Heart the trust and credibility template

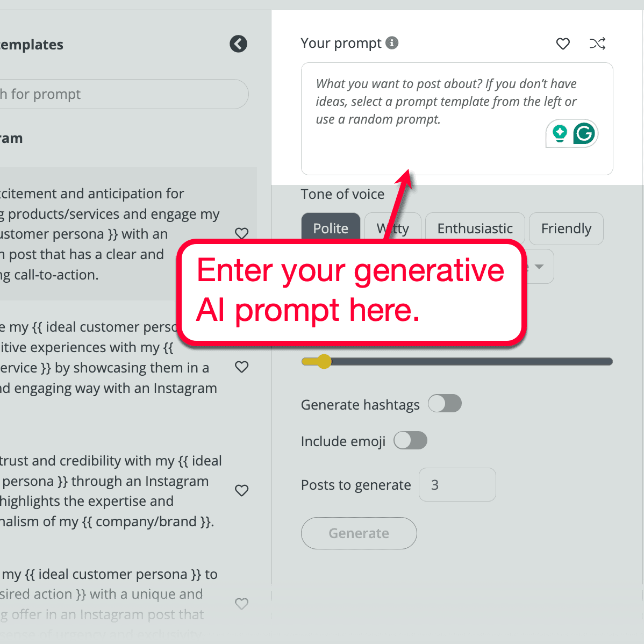(241, 490)
